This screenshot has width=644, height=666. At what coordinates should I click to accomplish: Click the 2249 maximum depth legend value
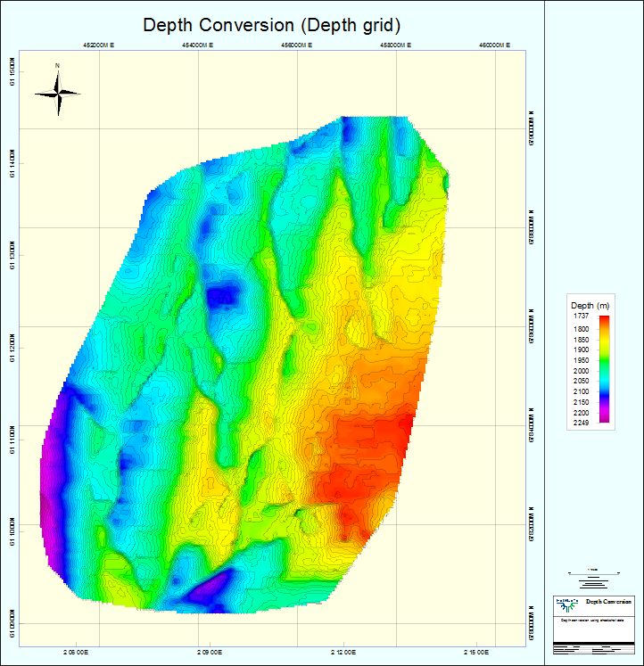point(581,423)
